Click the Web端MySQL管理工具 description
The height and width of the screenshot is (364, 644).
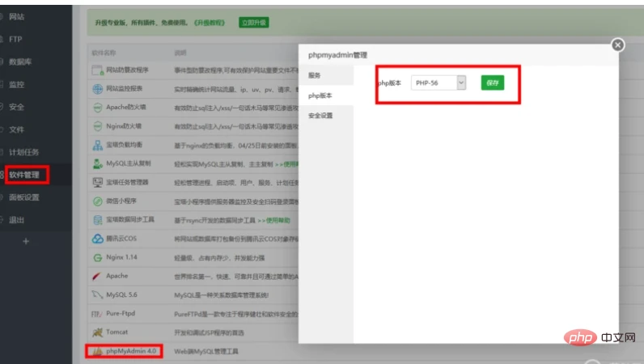pos(206,351)
